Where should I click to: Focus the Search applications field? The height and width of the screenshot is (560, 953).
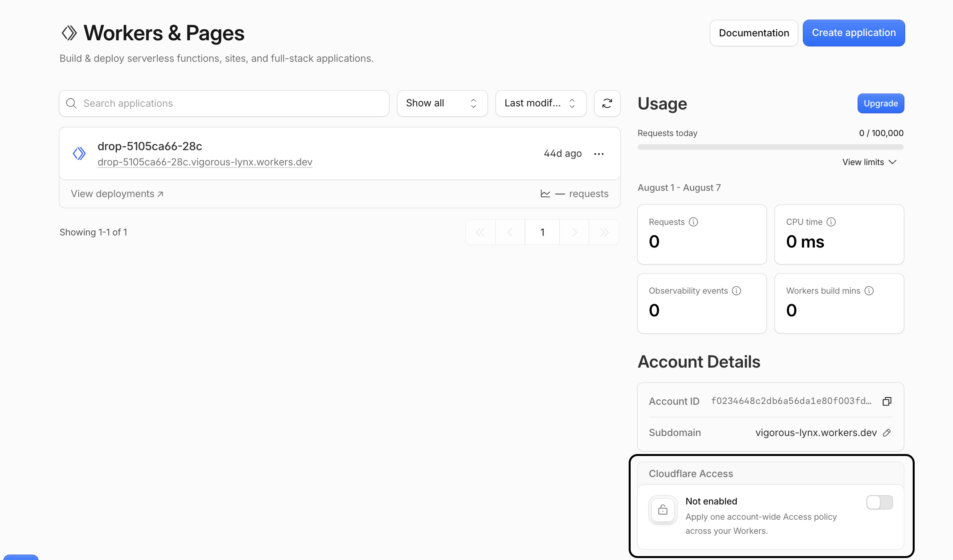point(224,103)
